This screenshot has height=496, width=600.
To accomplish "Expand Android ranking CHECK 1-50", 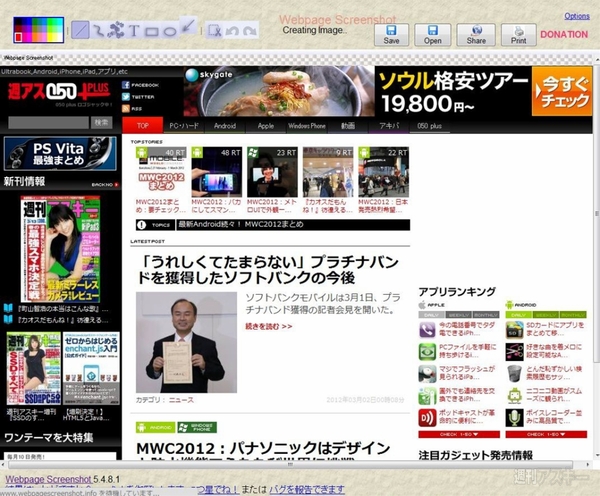I will (x=546, y=434).
